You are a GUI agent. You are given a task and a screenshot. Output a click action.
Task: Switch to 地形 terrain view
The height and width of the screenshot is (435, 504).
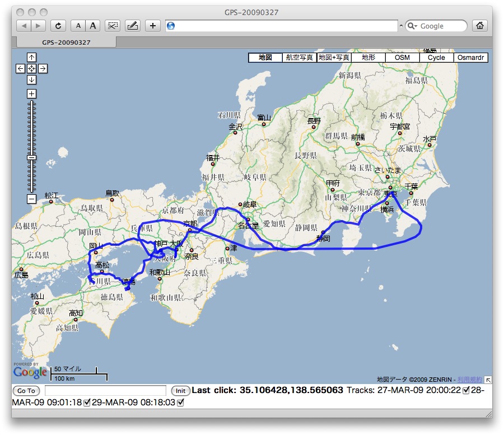click(x=368, y=58)
